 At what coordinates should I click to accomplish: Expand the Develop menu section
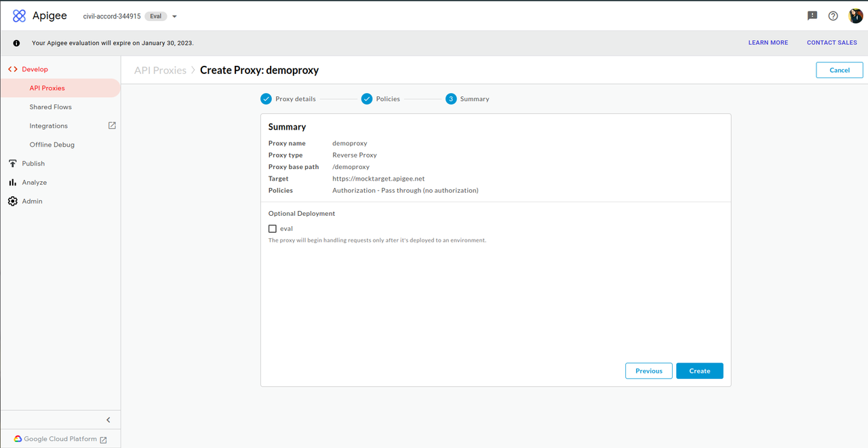pos(35,69)
